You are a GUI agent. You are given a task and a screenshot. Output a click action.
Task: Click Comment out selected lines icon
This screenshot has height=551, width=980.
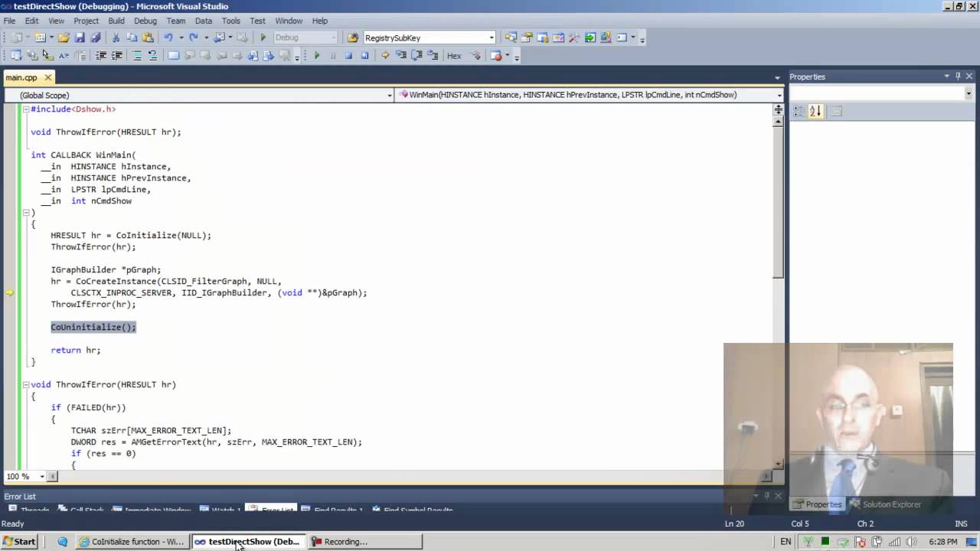tap(137, 55)
